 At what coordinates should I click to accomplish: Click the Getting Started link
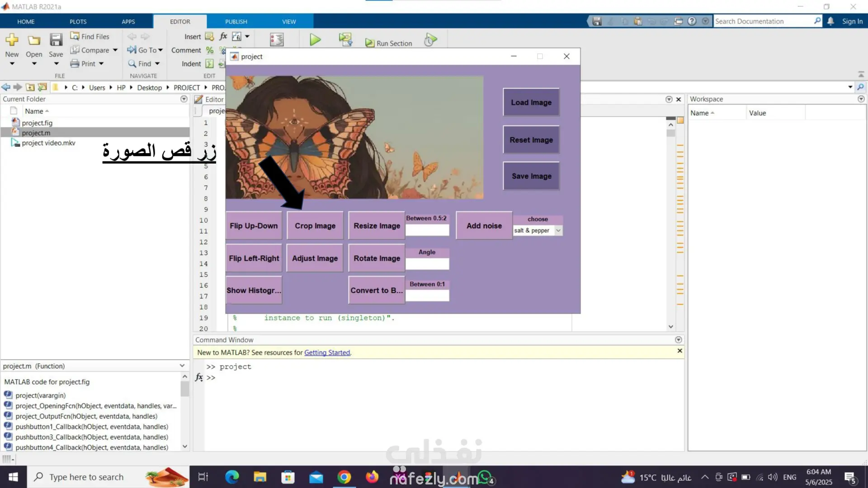point(327,352)
